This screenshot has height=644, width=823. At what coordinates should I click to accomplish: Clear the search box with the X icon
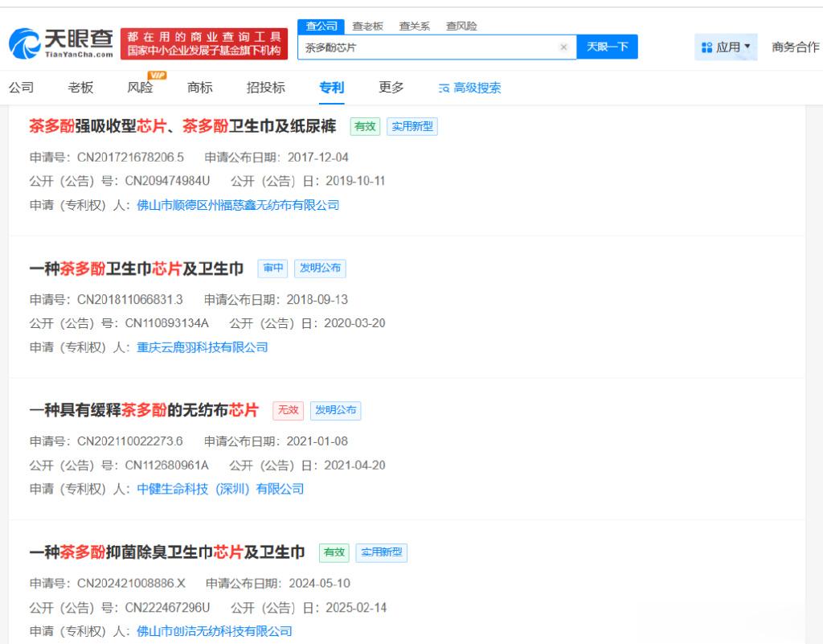(x=563, y=47)
